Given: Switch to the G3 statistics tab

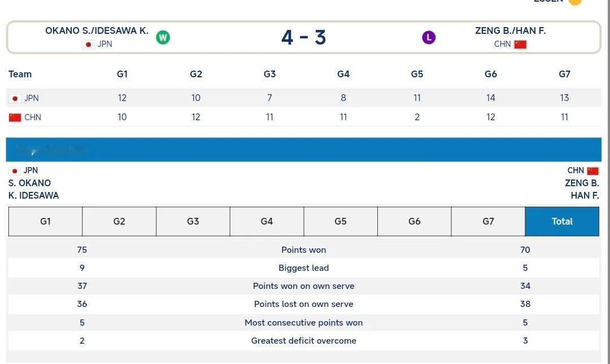Looking at the screenshot, I should click(x=193, y=221).
